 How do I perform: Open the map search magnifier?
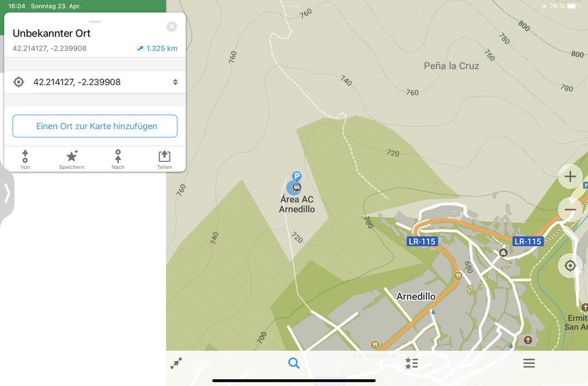pos(293,363)
